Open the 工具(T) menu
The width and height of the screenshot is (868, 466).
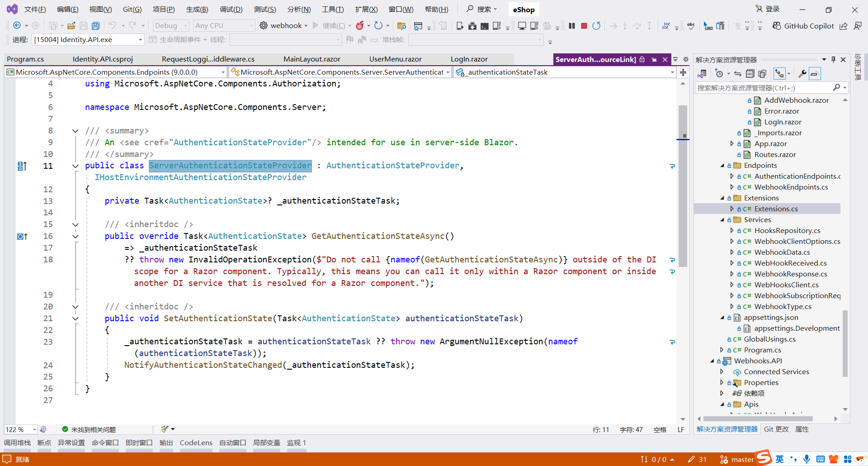[333, 9]
